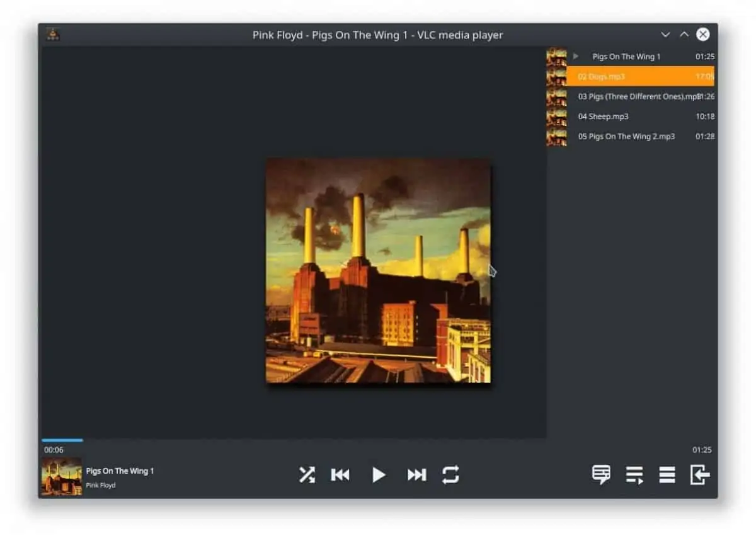Click the titlebar up arrow control
This screenshot has height=536, width=756.
point(684,35)
